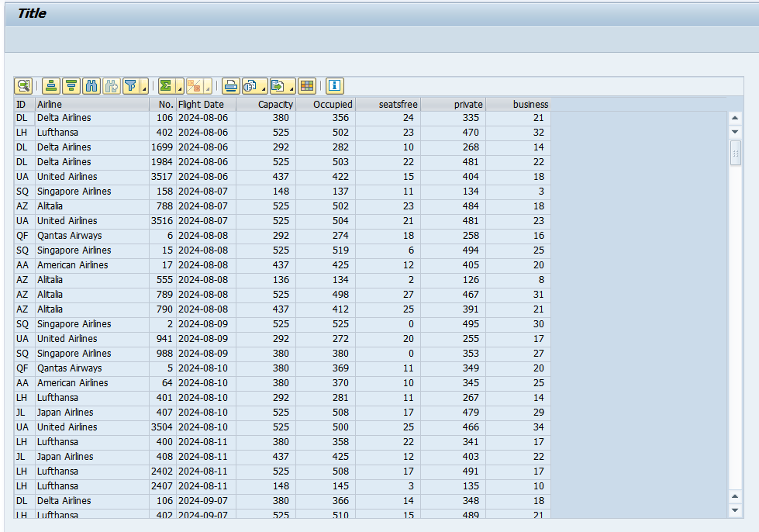Viewport: 759px width, 532px height.
Task: Click flight number 790 cell
Action: [163, 309]
